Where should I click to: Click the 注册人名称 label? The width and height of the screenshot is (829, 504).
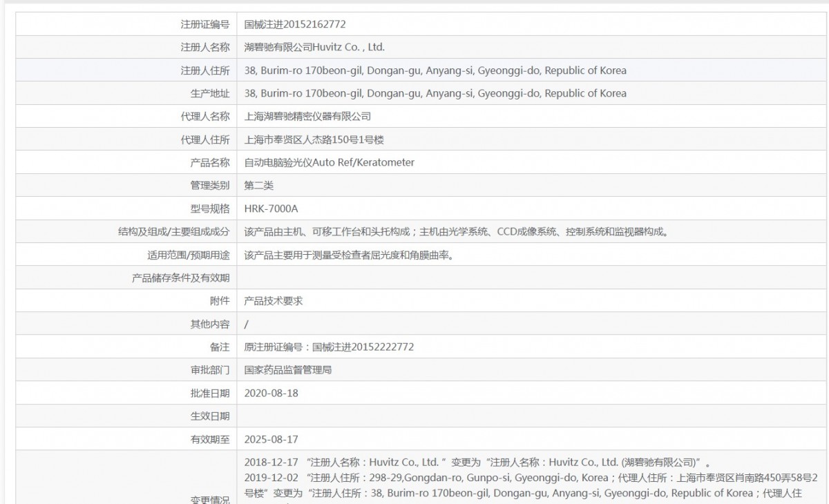click(205, 48)
